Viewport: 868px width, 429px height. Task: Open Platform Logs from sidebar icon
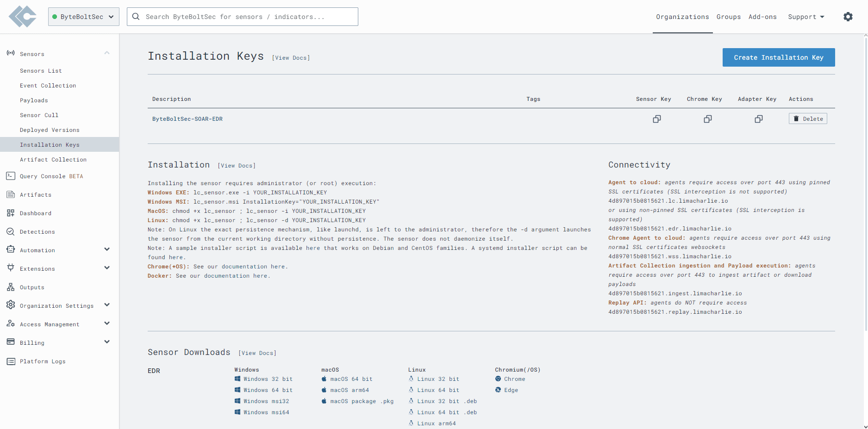point(11,361)
